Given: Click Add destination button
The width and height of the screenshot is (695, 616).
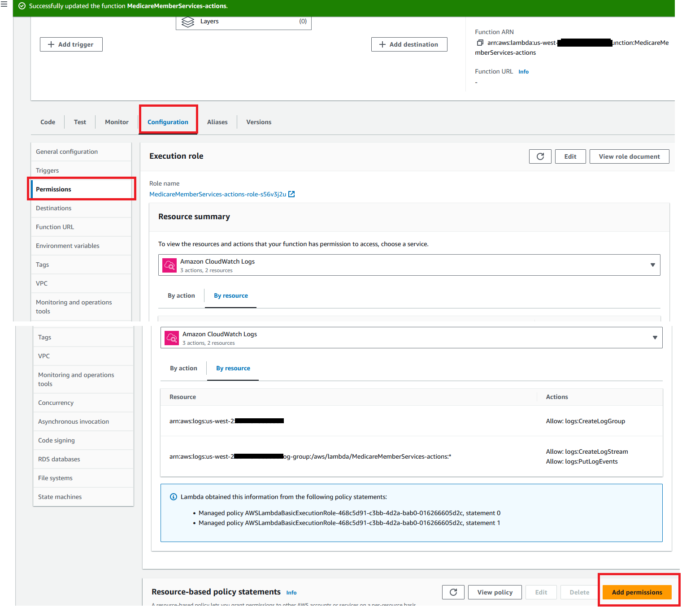Looking at the screenshot, I should pos(409,44).
